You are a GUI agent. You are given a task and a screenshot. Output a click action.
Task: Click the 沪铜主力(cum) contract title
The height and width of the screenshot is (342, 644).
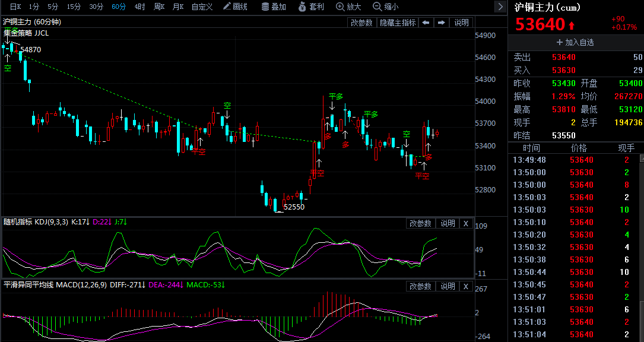click(547, 7)
